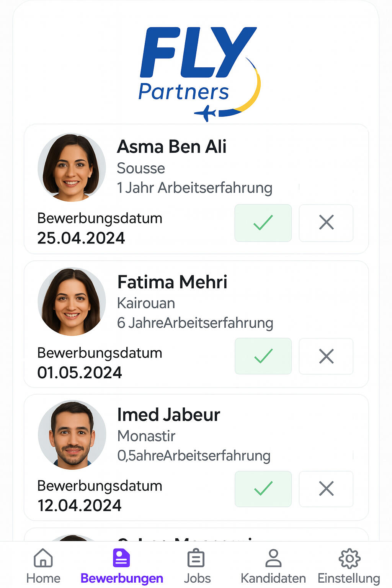Tap Imed Jabeur's avatar photo
This screenshot has height=588, width=392.
[72, 435]
